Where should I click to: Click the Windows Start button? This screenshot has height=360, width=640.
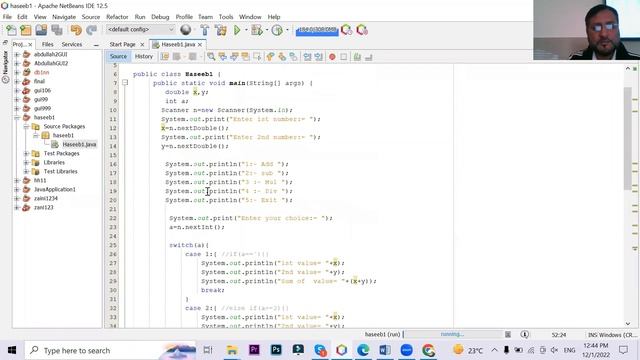[x=12, y=350]
